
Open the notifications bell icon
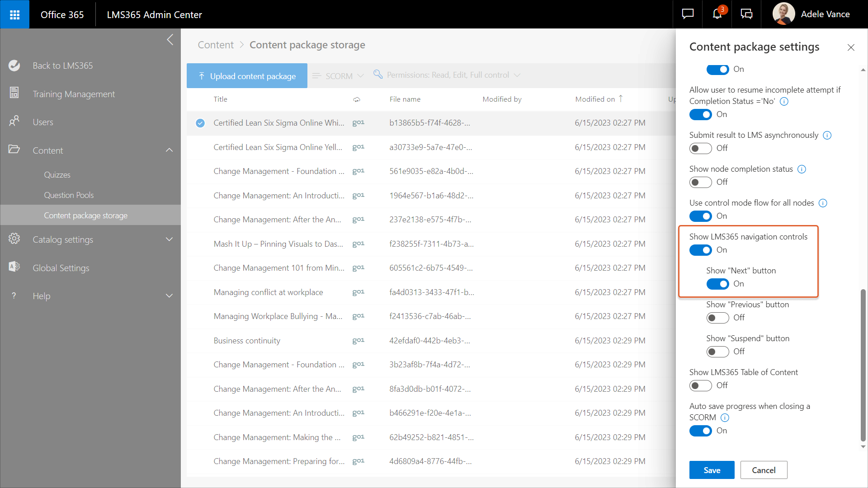point(717,14)
